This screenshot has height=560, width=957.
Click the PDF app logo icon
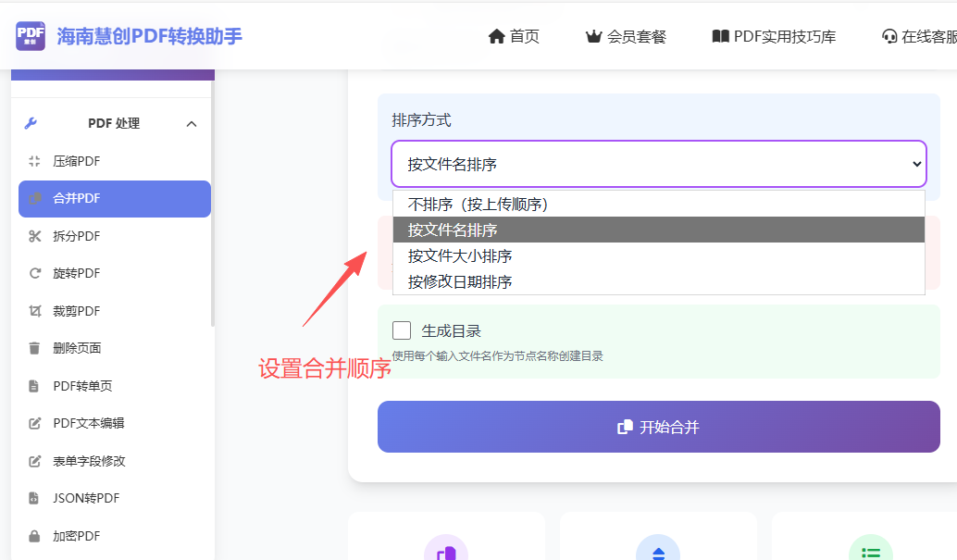coord(31,35)
